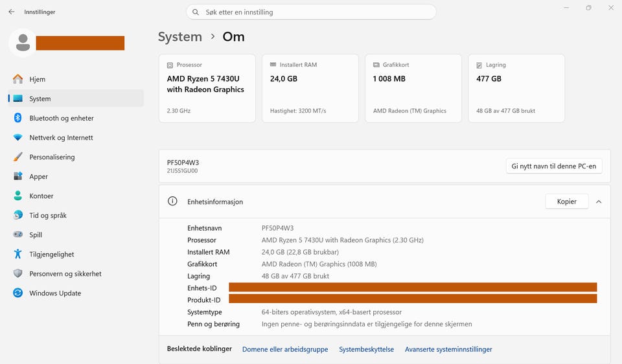Click the Prosessor chip icon
Image resolution: width=622 pixels, height=364 pixels.
point(170,65)
